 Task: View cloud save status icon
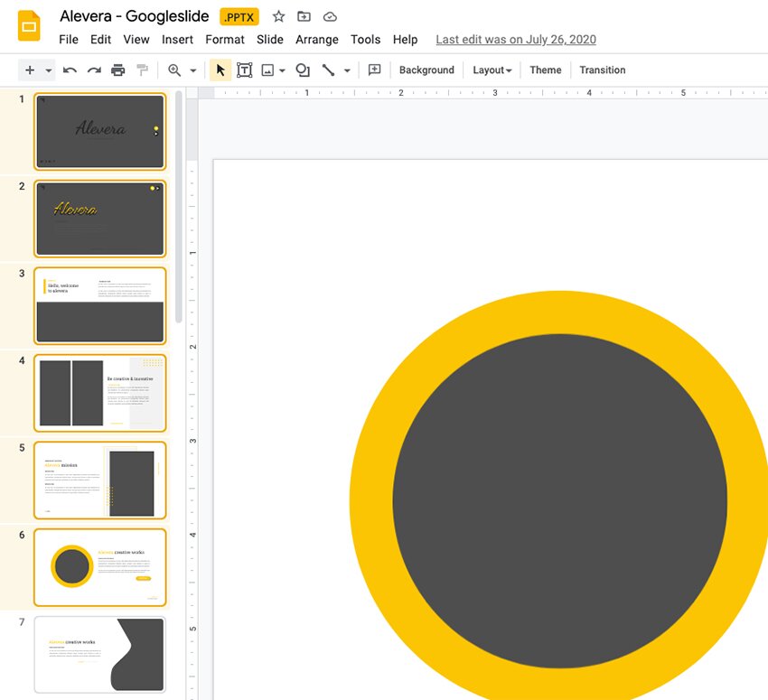point(330,16)
